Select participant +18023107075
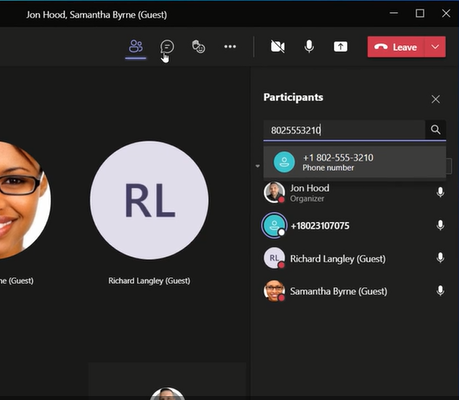The image size is (459, 400). click(x=355, y=226)
